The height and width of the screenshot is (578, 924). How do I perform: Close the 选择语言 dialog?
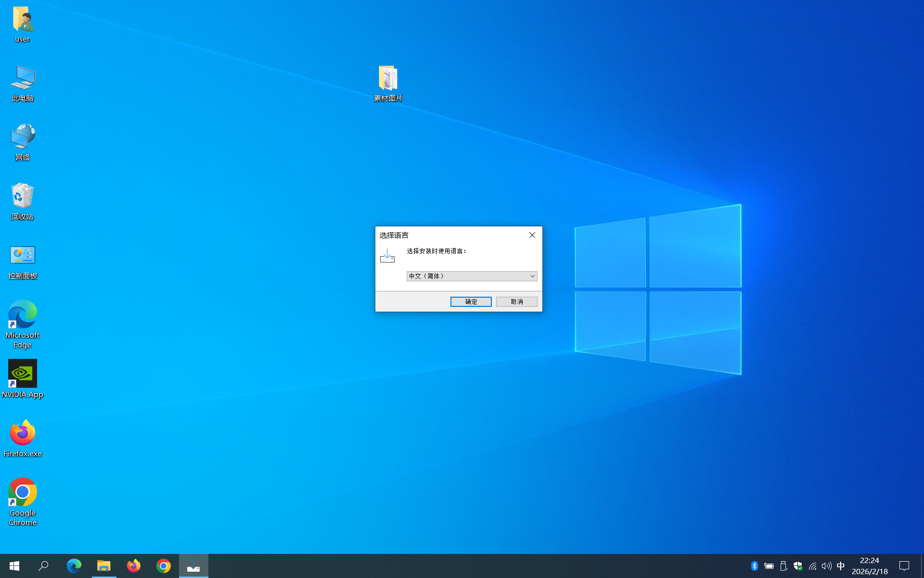click(532, 235)
